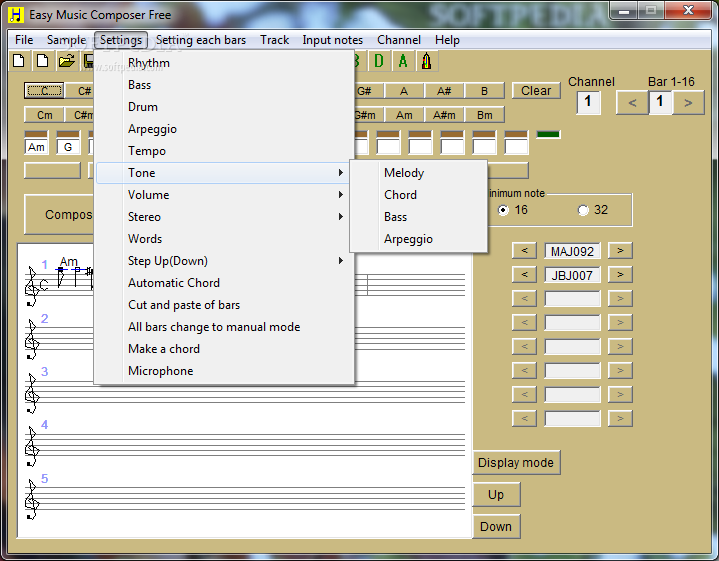Image resolution: width=719 pixels, height=561 pixels.
Task: Open the Track menu
Action: [275, 40]
